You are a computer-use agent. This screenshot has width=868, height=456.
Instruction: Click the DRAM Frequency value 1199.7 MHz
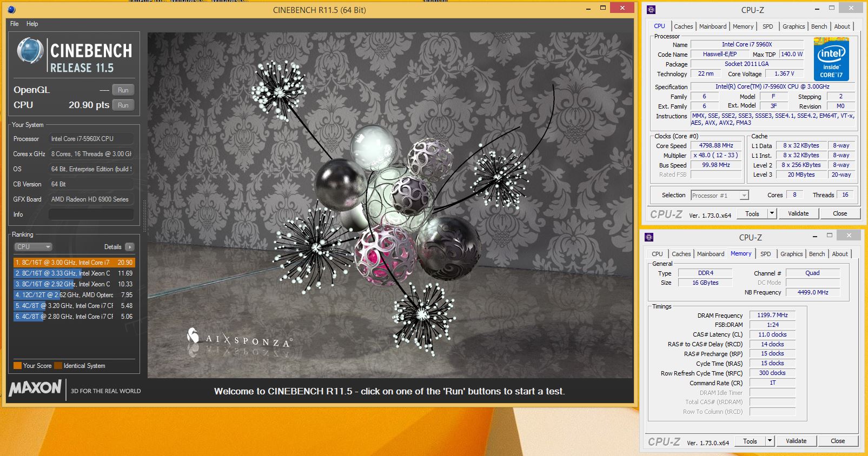[x=772, y=316]
